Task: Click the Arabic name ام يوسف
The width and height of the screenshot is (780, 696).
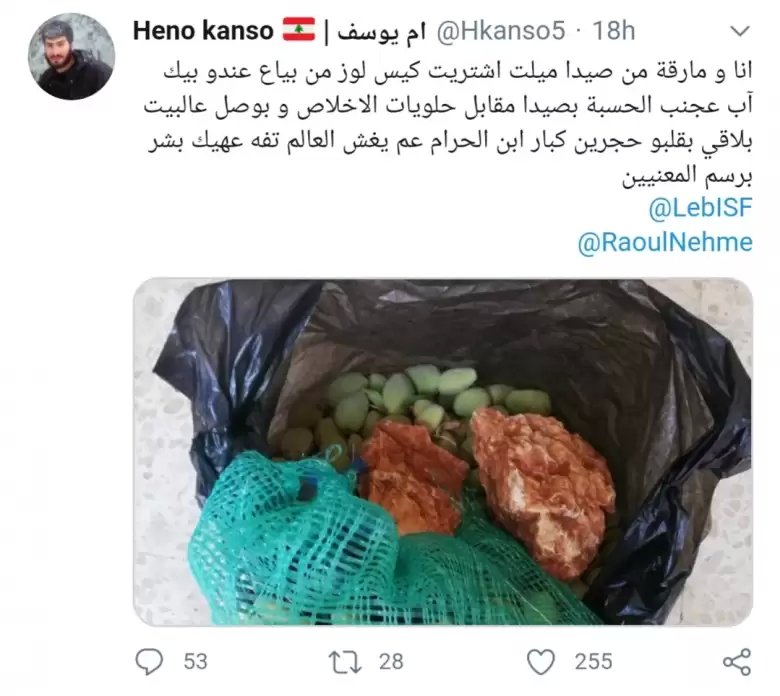Action: point(382,32)
